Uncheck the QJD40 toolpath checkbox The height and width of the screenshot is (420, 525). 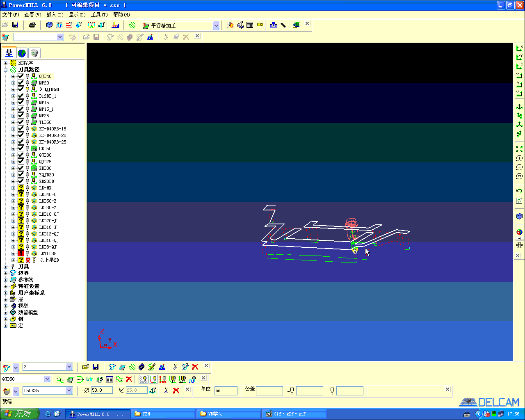tap(21, 76)
